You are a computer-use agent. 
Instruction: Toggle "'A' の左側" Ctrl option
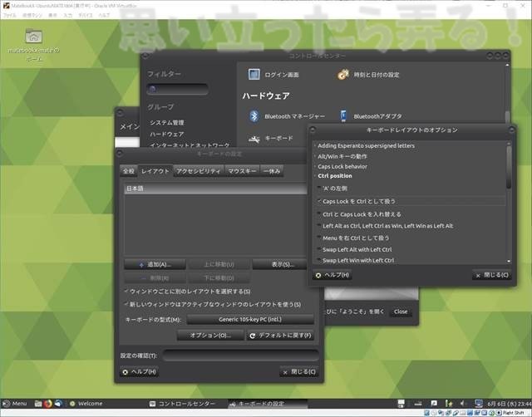click(x=319, y=189)
